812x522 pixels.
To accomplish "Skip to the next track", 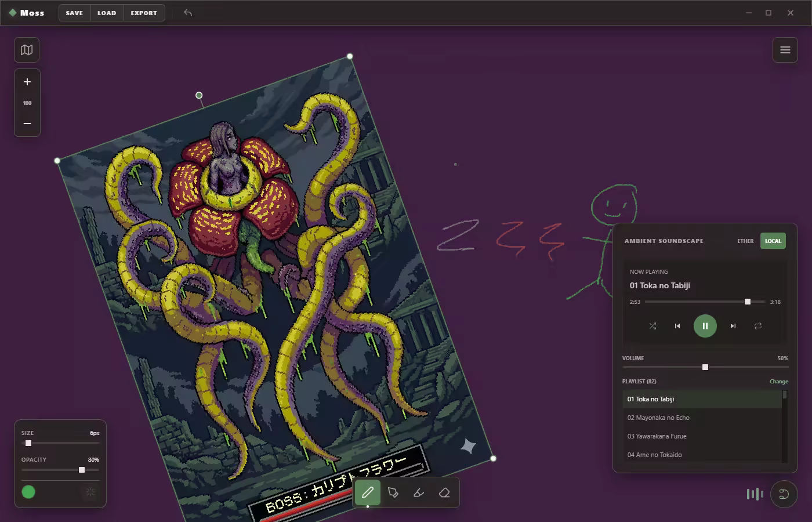I will pos(733,326).
